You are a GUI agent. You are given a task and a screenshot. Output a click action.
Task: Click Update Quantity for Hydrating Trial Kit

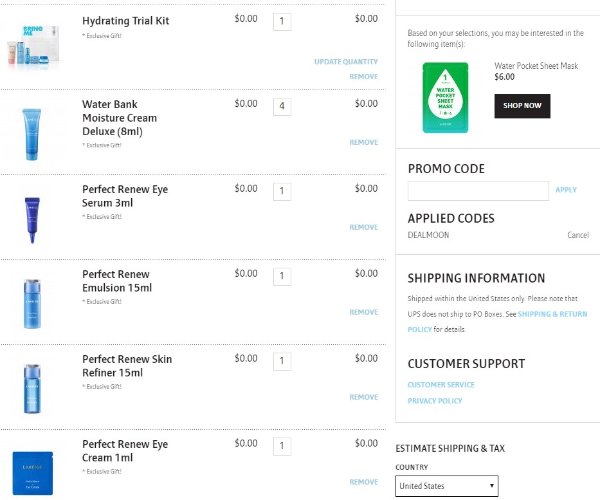[346, 62]
